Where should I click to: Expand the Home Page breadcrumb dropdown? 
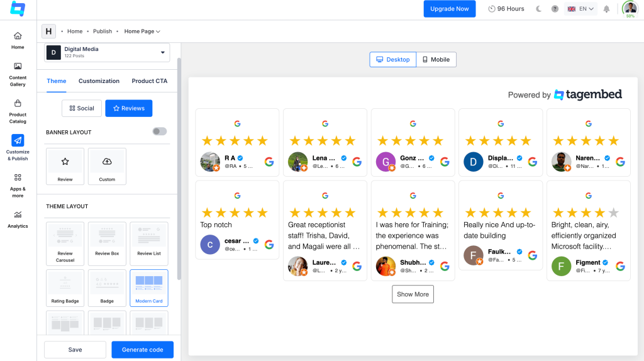(142, 31)
